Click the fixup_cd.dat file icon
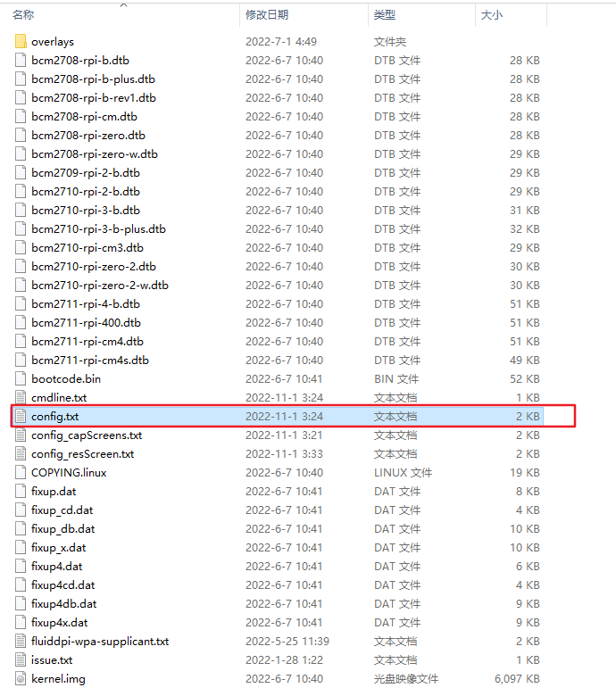This screenshot has height=688, width=616. [21, 510]
